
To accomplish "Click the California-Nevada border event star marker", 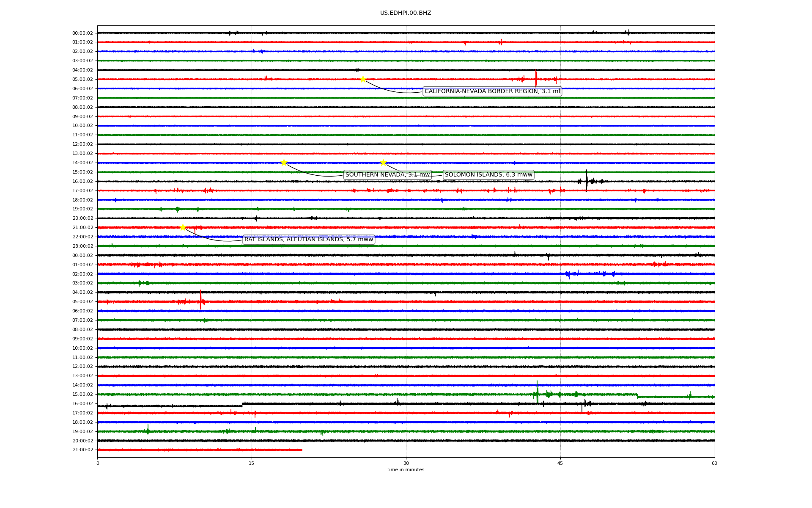I will tap(363, 79).
